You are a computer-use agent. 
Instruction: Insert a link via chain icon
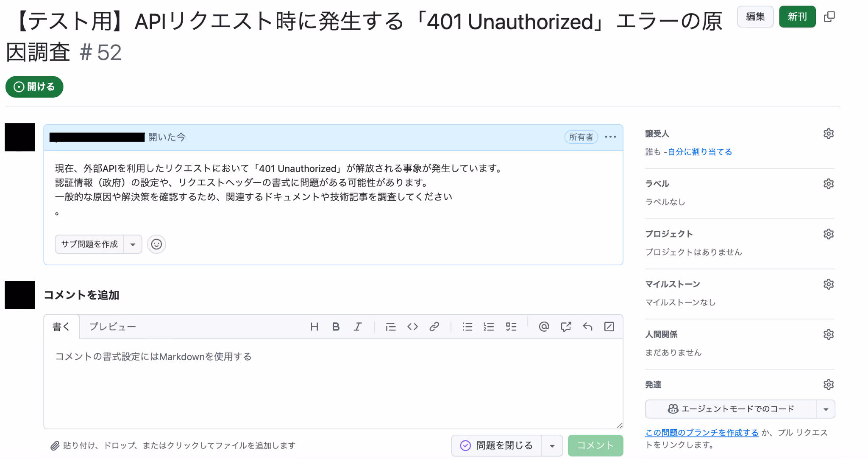point(434,327)
